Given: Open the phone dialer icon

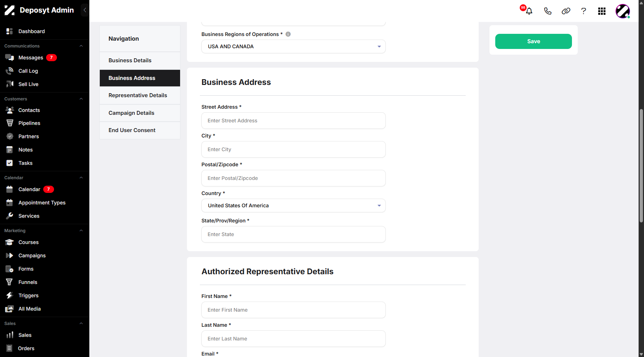Looking at the screenshot, I should point(547,11).
